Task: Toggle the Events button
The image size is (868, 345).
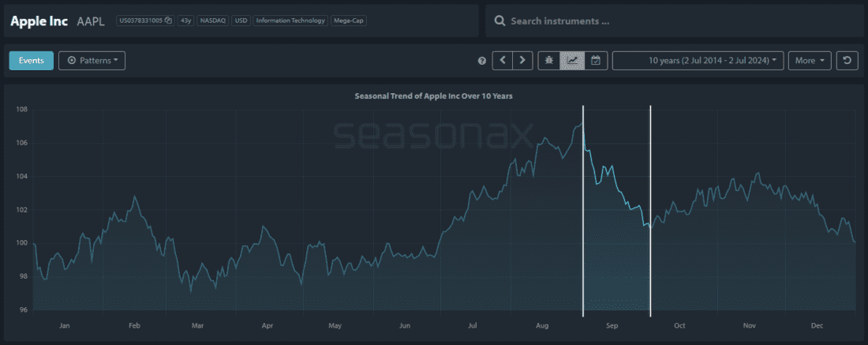Action: (x=32, y=61)
